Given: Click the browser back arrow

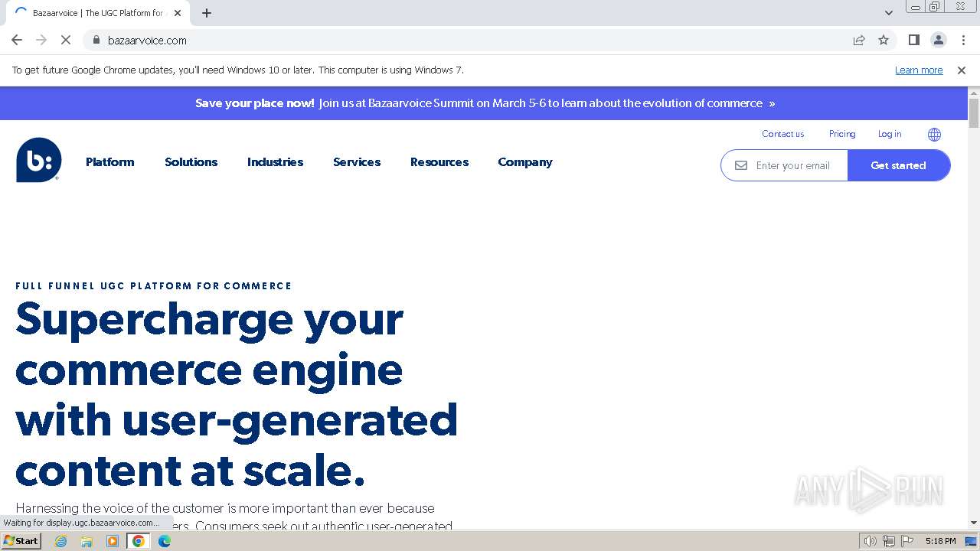Looking at the screenshot, I should coord(17,41).
